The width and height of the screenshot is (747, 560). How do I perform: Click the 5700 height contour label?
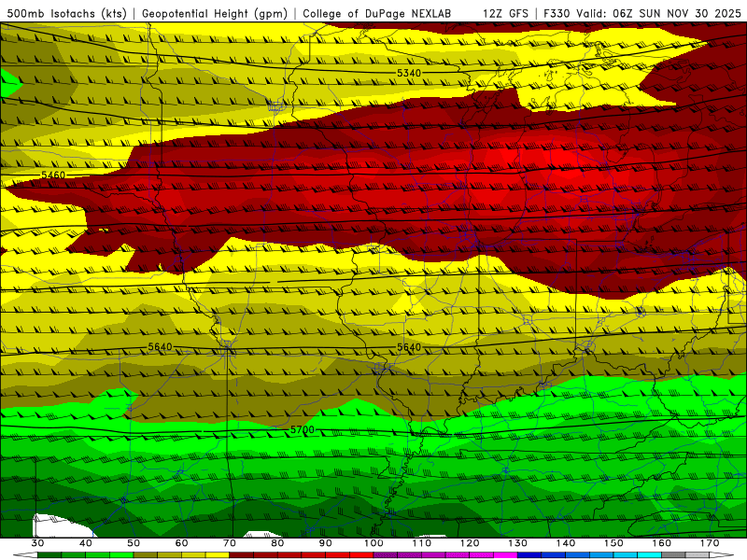pos(302,430)
